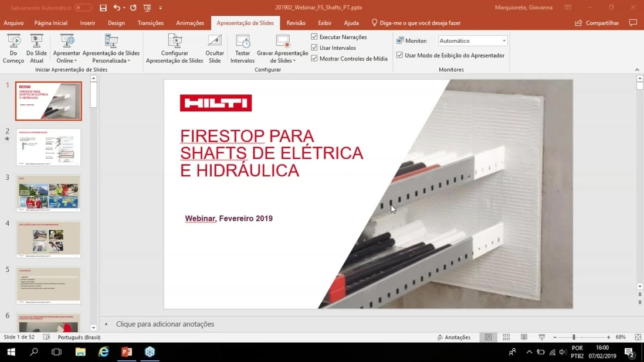644x362 pixels.
Task: Click Compartilhar button
Action: 596,23
